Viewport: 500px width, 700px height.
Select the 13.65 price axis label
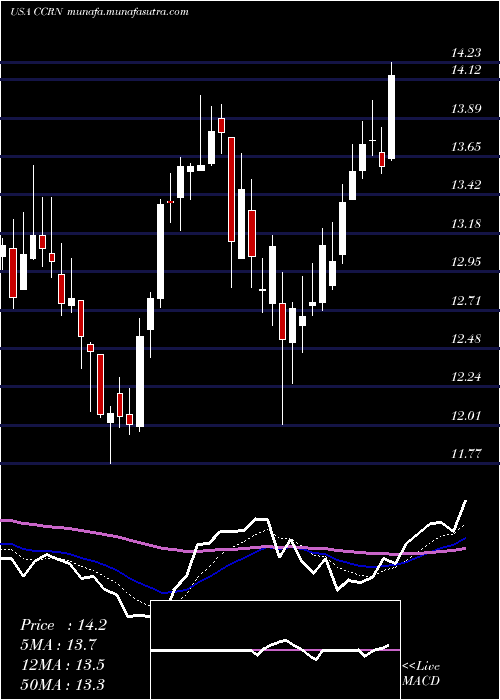tap(466, 147)
